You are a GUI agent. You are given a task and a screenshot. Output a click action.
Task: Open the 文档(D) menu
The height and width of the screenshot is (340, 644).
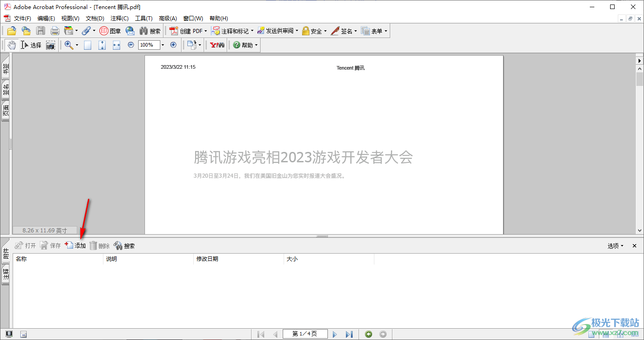point(95,19)
